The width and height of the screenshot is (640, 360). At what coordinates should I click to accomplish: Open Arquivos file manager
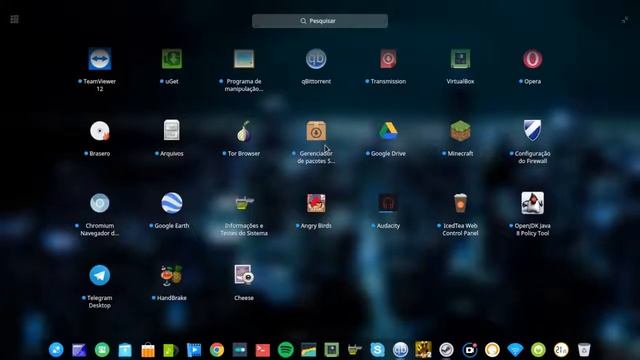point(172,131)
